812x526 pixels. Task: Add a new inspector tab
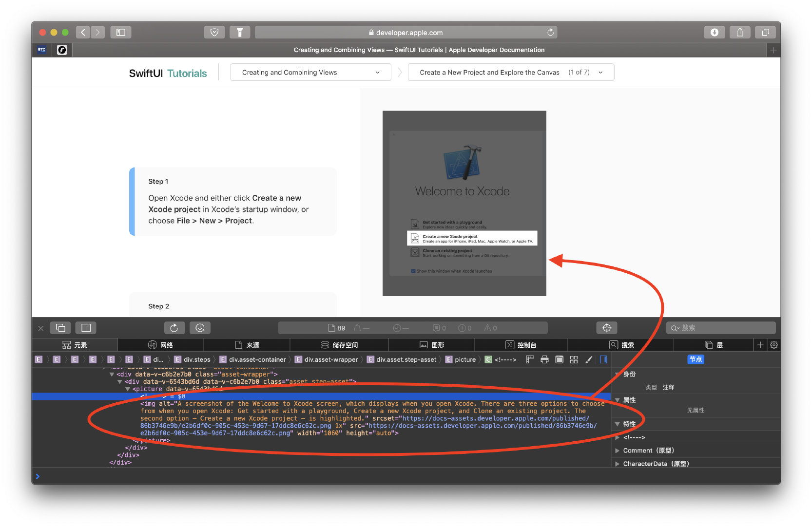[760, 345]
